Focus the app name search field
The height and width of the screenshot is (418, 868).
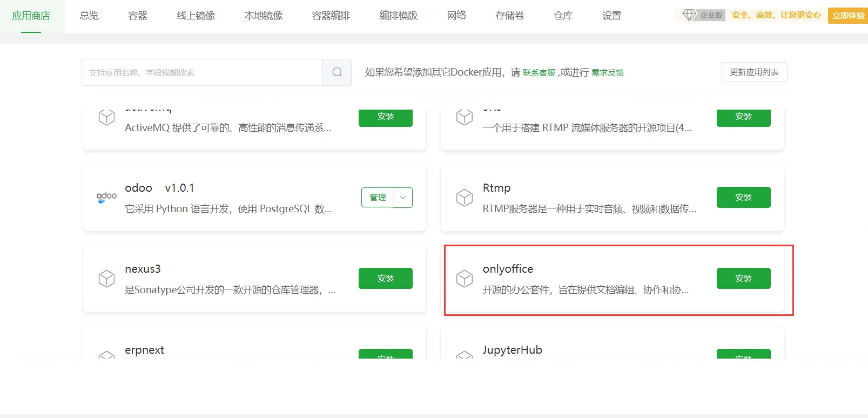(x=203, y=72)
